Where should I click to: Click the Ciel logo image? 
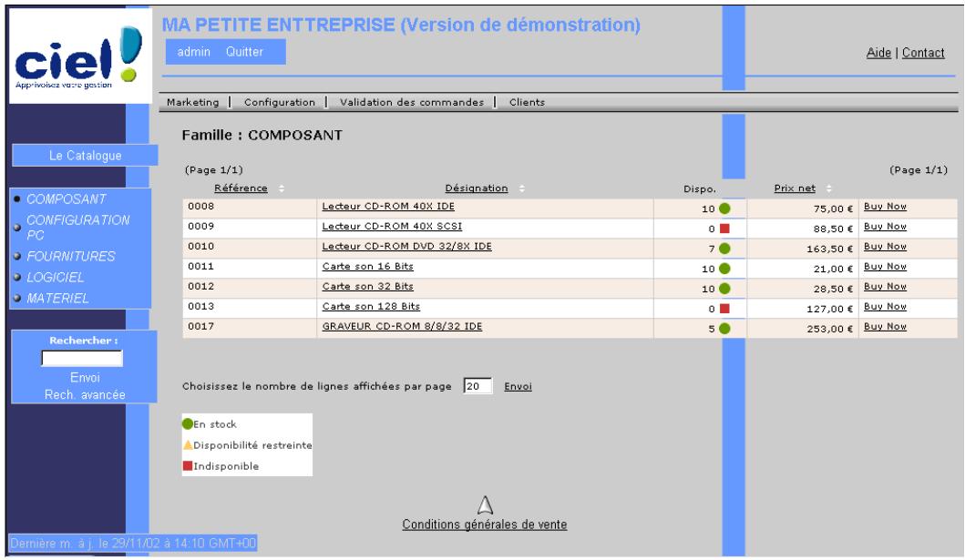point(79,56)
